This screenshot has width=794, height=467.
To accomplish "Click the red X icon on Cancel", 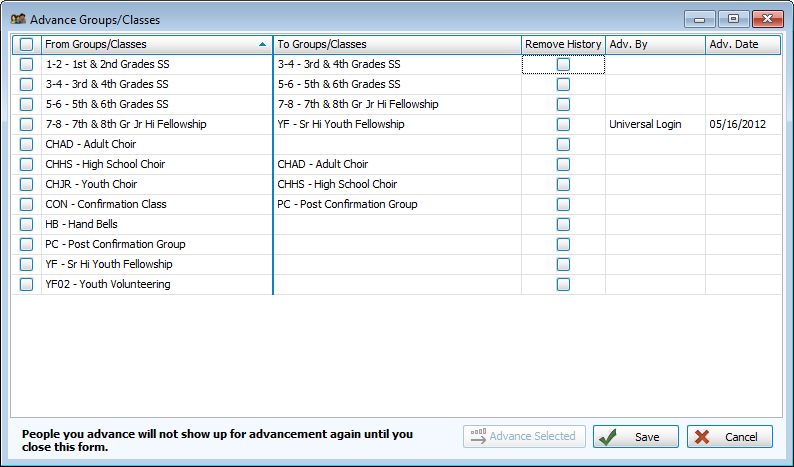I will [702, 437].
